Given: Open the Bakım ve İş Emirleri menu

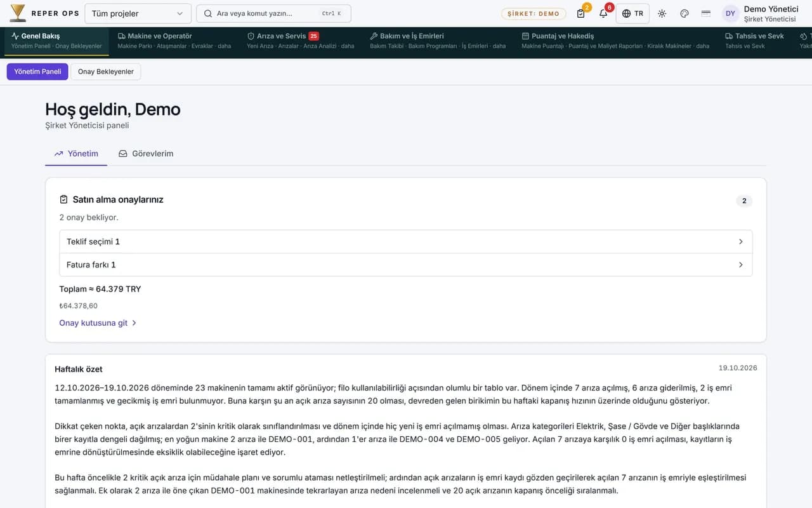Looking at the screenshot, I should (438, 41).
